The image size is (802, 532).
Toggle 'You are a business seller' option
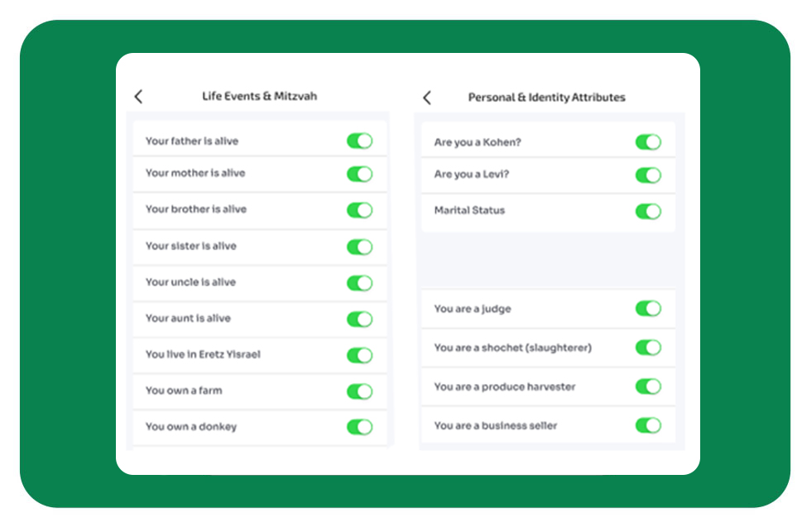[648, 425]
